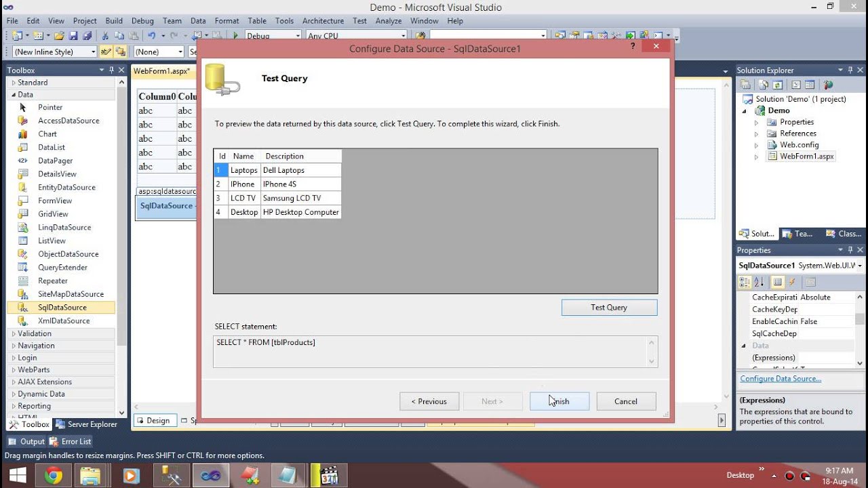
Task: Pin the Toolbox panel with auto-hide icon
Action: click(111, 70)
